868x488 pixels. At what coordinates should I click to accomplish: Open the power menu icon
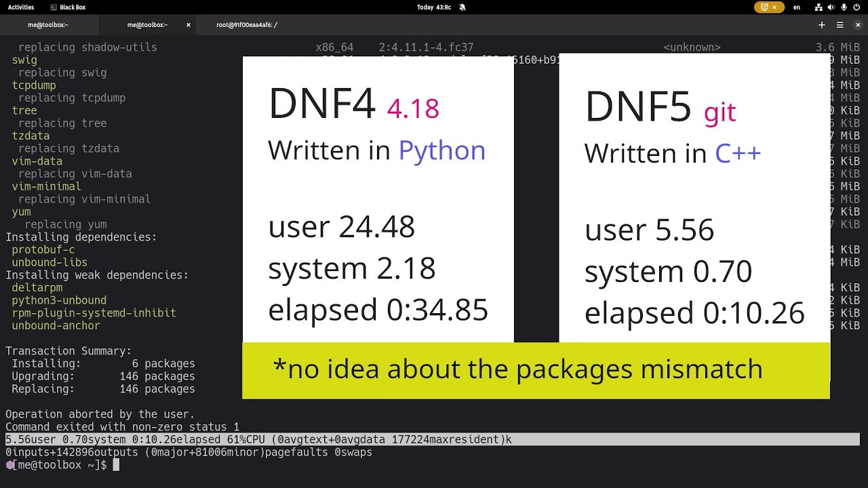pyautogui.click(x=857, y=7)
